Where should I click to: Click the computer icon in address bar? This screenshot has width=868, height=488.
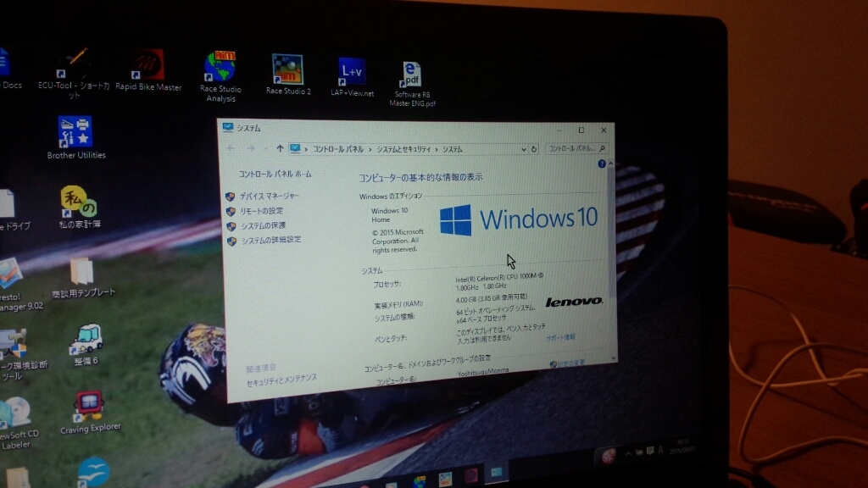[295, 149]
